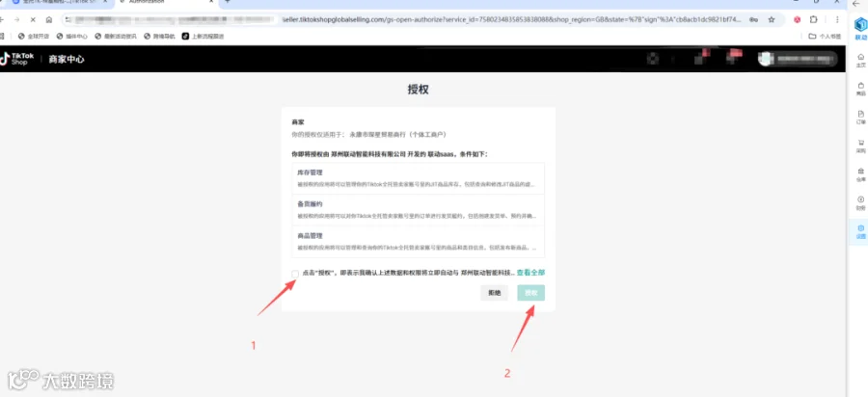
Task: Go to the browser home page icon
Action: [49, 19]
